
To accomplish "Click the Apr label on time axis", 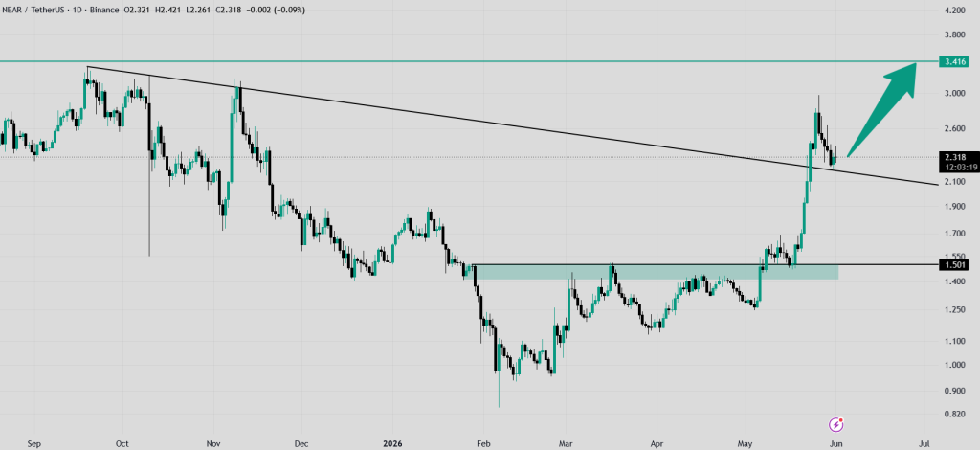I will click(x=657, y=443).
